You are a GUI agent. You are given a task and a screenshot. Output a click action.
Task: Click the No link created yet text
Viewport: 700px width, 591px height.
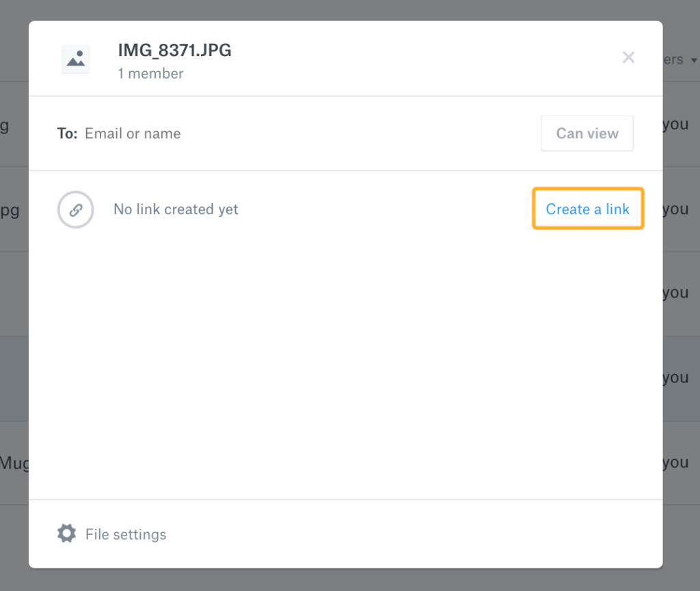click(x=176, y=209)
